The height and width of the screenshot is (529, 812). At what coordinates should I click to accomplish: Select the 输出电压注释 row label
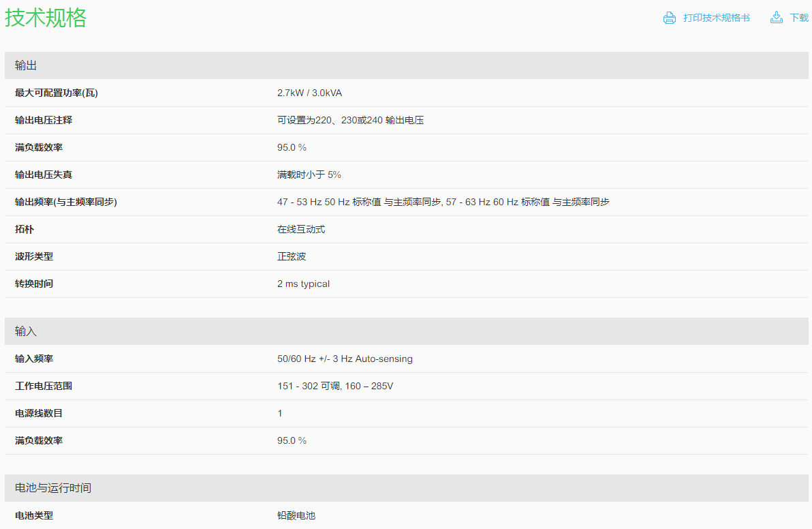click(x=44, y=120)
